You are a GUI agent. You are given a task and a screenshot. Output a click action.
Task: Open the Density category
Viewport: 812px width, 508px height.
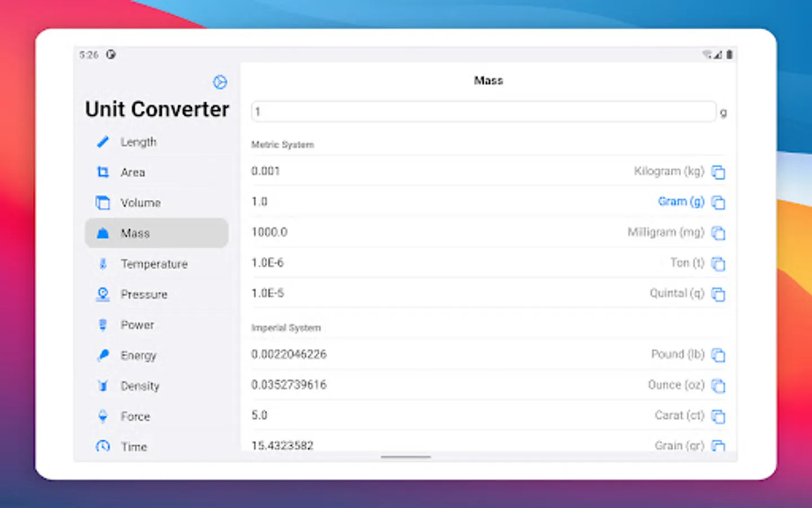157,386
